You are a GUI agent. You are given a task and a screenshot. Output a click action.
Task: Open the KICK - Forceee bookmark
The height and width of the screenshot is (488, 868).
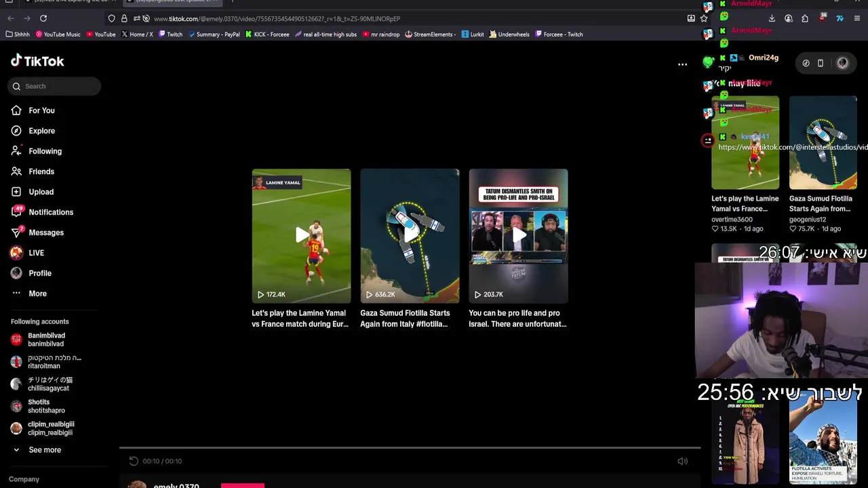(267, 35)
